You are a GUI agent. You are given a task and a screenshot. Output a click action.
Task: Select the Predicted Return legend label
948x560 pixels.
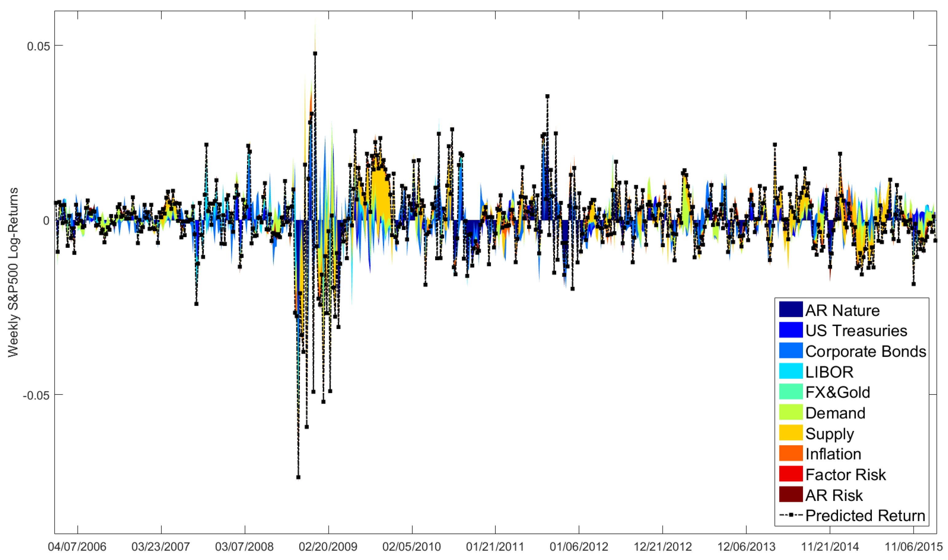click(x=865, y=515)
